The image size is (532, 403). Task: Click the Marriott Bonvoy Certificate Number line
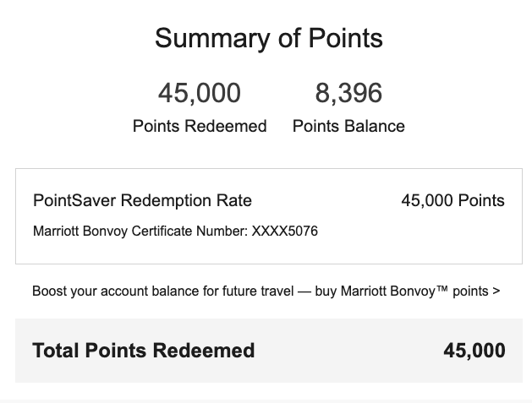(175, 231)
